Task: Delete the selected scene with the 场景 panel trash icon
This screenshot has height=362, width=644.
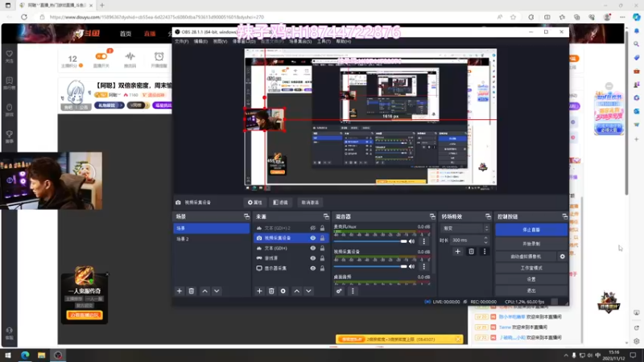Action: point(192,291)
